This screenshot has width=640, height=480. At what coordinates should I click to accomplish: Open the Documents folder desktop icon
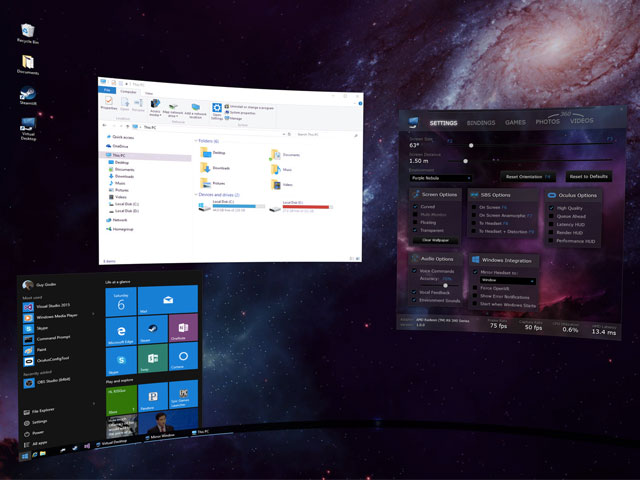tap(28, 64)
